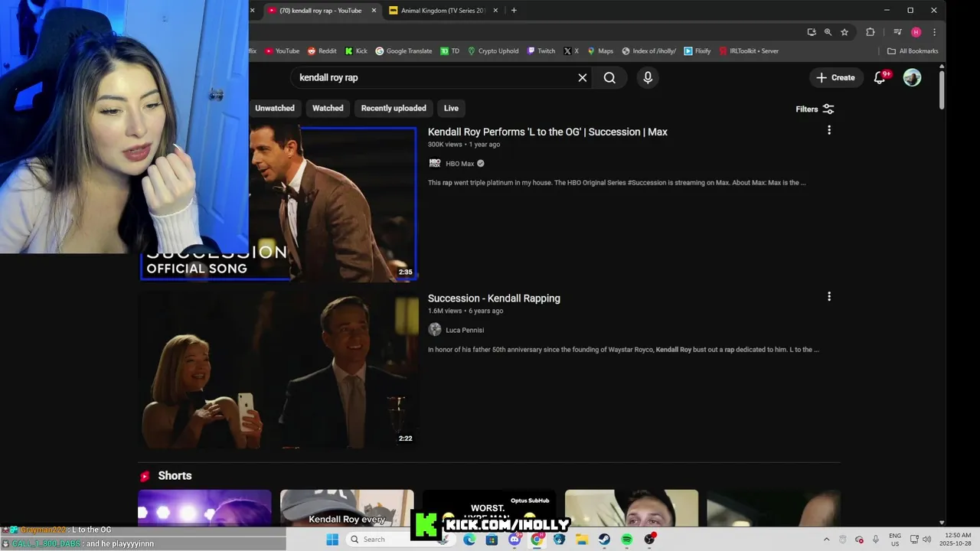This screenshot has width=980, height=551.
Task: Close the kendall roy rap tab
Action: click(374, 11)
